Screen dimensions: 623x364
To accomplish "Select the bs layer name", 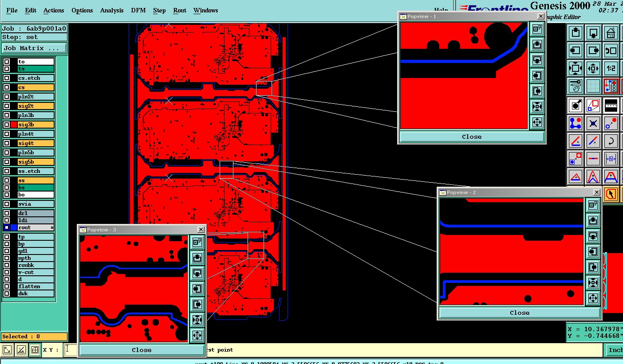I will point(35,188).
